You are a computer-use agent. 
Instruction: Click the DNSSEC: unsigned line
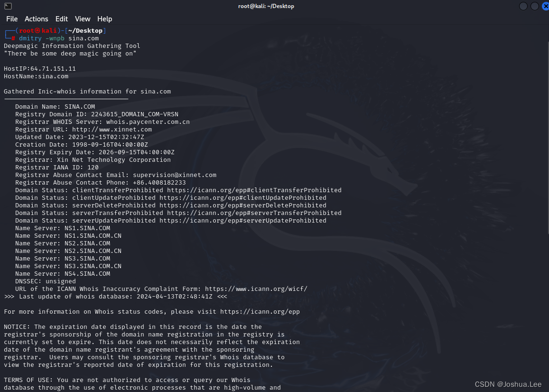tap(46, 281)
